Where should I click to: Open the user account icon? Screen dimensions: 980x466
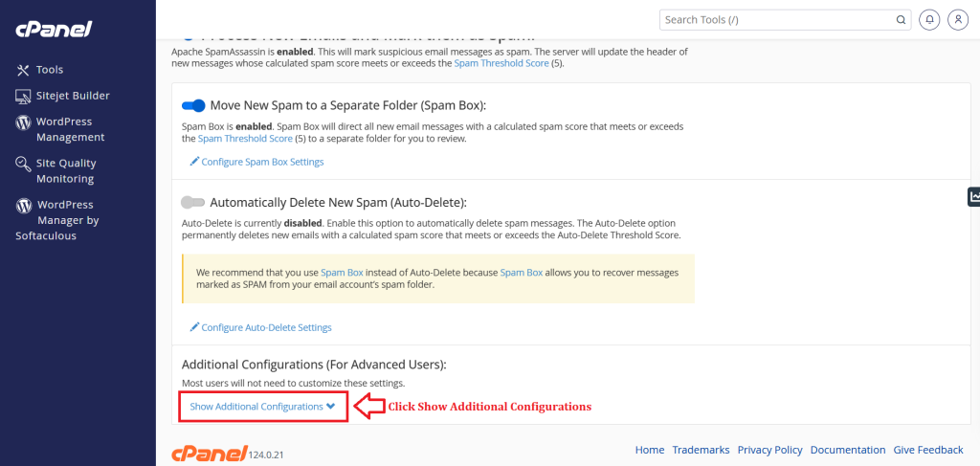coord(958,19)
